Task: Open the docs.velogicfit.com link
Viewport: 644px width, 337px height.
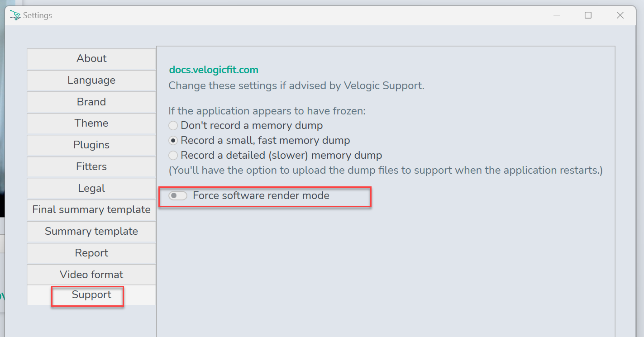Action: click(214, 70)
